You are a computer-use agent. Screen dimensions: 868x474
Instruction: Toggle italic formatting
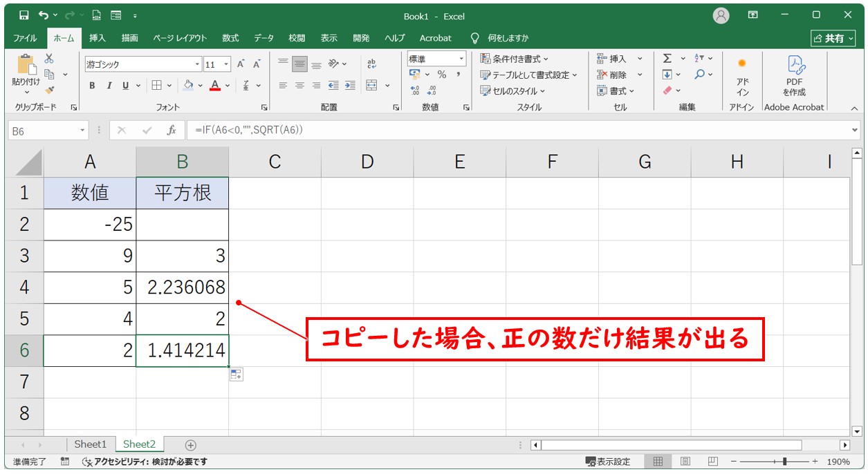pos(109,84)
